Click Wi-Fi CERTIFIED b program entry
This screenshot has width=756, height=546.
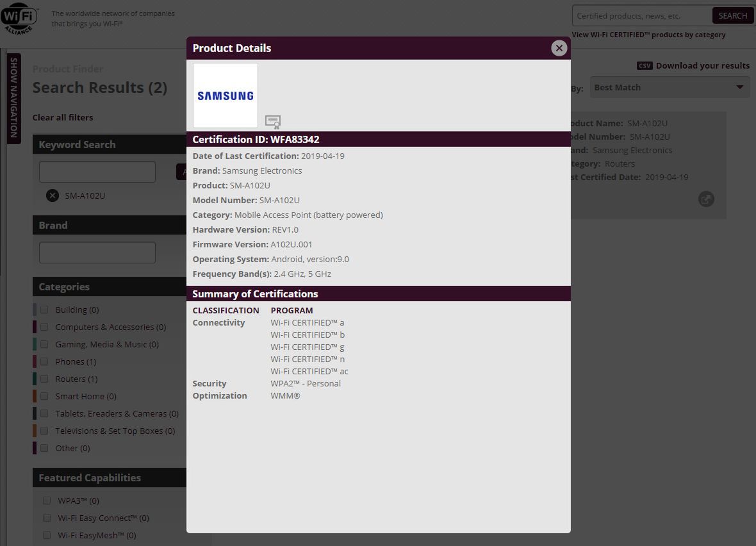[308, 335]
